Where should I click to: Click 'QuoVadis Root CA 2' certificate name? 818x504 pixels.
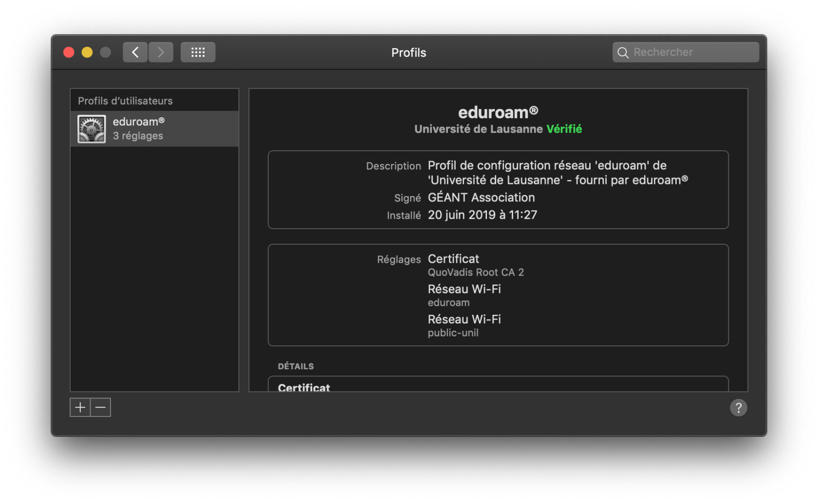tap(476, 272)
